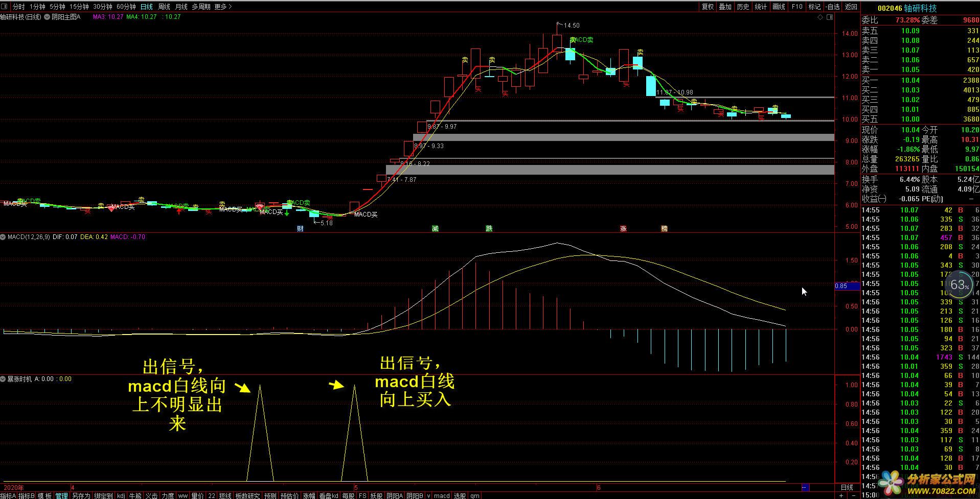The width and height of the screenshot is (980, 499).
Task: Click the 财 marker icon under the chart
Action: (x=300, y=229)
